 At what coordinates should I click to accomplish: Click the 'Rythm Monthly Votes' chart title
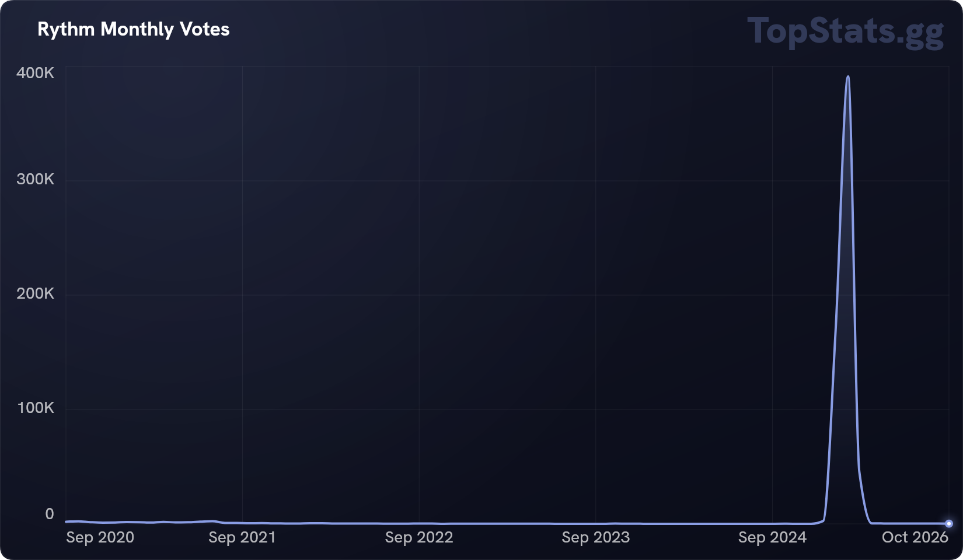tap(134, 30)
